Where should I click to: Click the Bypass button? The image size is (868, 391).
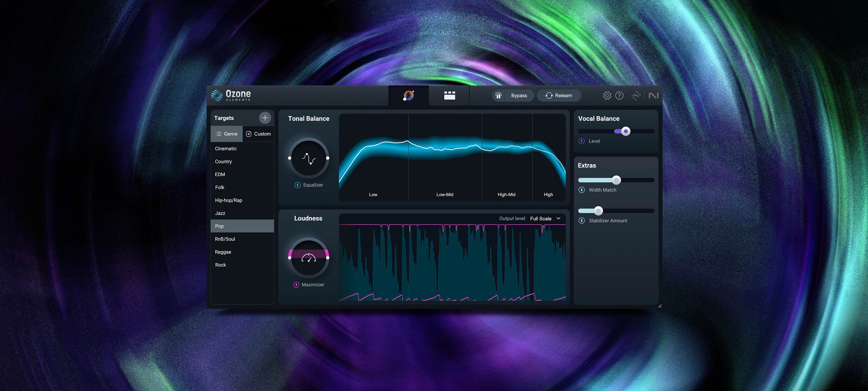click(x=519, y=96)
